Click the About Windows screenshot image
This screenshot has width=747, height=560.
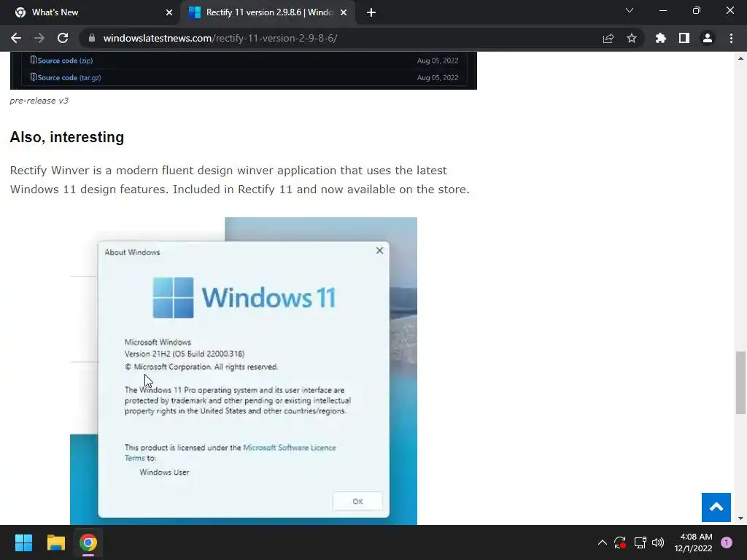click(x=244, y=371)
